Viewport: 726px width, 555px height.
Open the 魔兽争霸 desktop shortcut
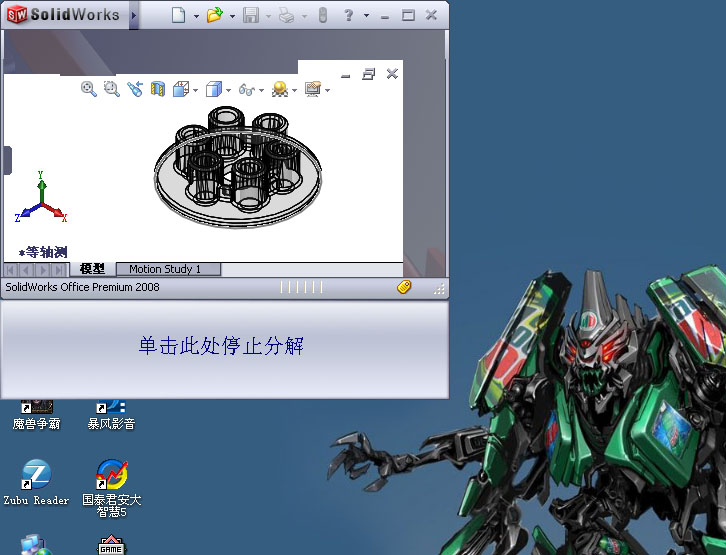point(37,415)
